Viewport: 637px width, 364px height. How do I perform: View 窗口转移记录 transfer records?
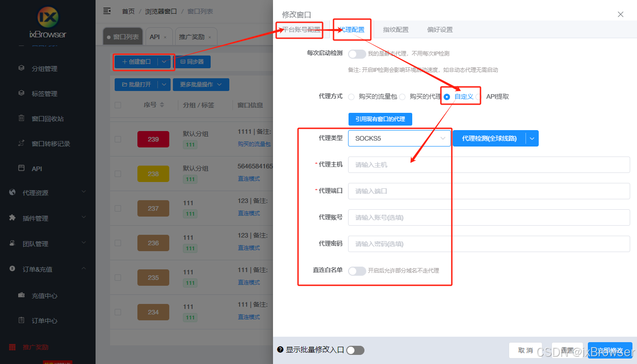point(48,143)
